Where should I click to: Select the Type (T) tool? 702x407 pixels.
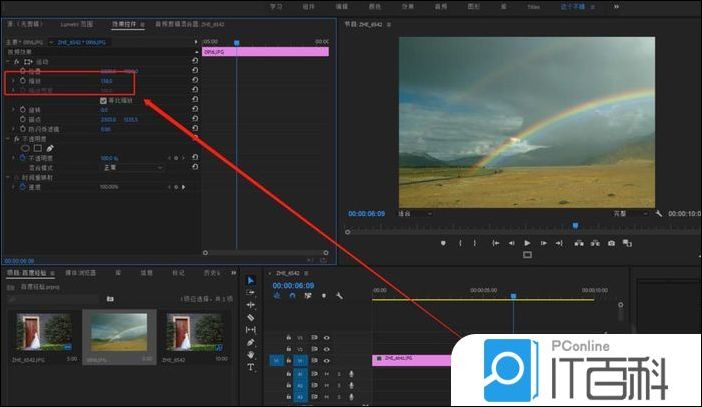[251, 367]
